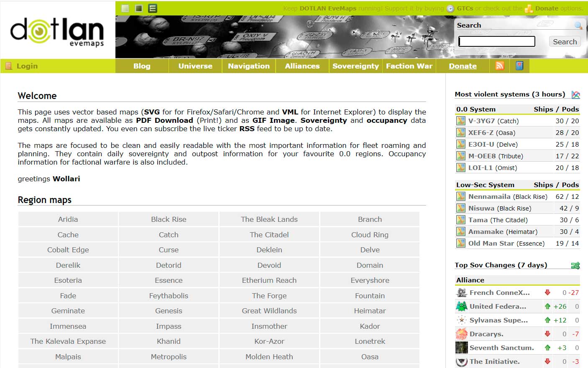Screen dimensions: 588x368
Task: Open map icon for XEF6-Z row
Action: pyautogui.click(x=461, y=132)
